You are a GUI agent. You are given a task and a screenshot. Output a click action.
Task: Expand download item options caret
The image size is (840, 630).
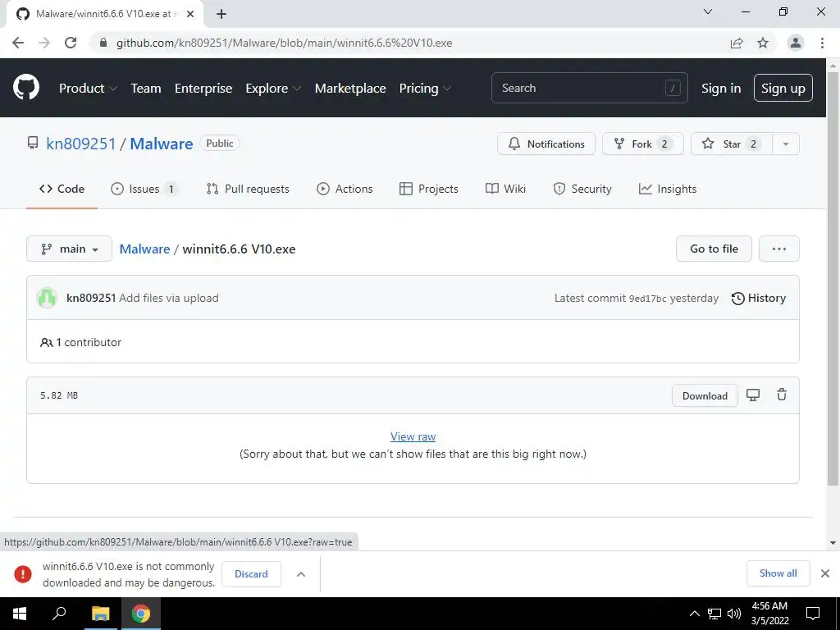[301, 574]
